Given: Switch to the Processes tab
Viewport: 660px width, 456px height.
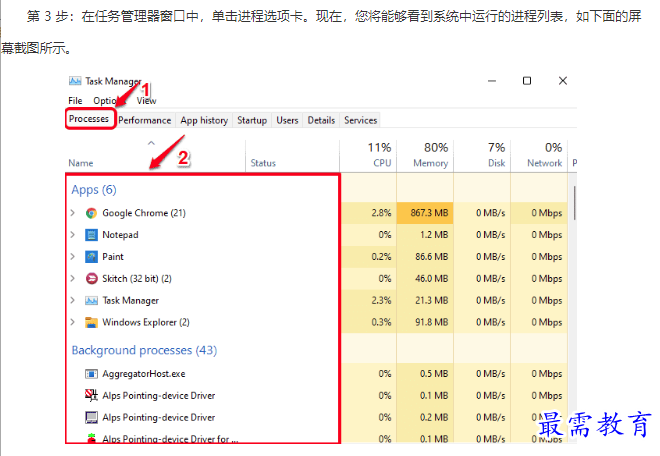Looking at the screenshot, I should pos(89,119).
